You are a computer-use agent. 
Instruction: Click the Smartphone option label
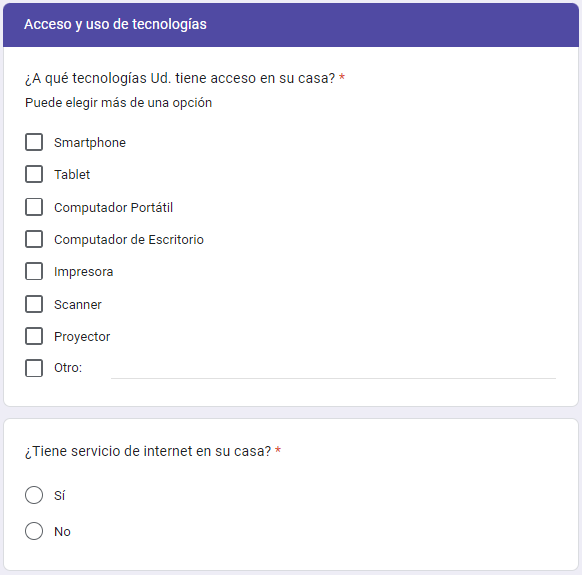(90, 143)
